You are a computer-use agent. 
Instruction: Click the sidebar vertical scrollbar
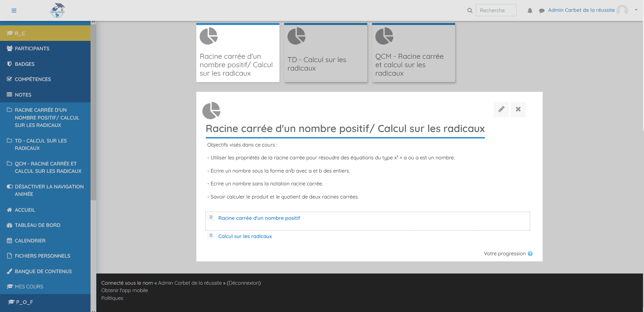tap(93, 111)
